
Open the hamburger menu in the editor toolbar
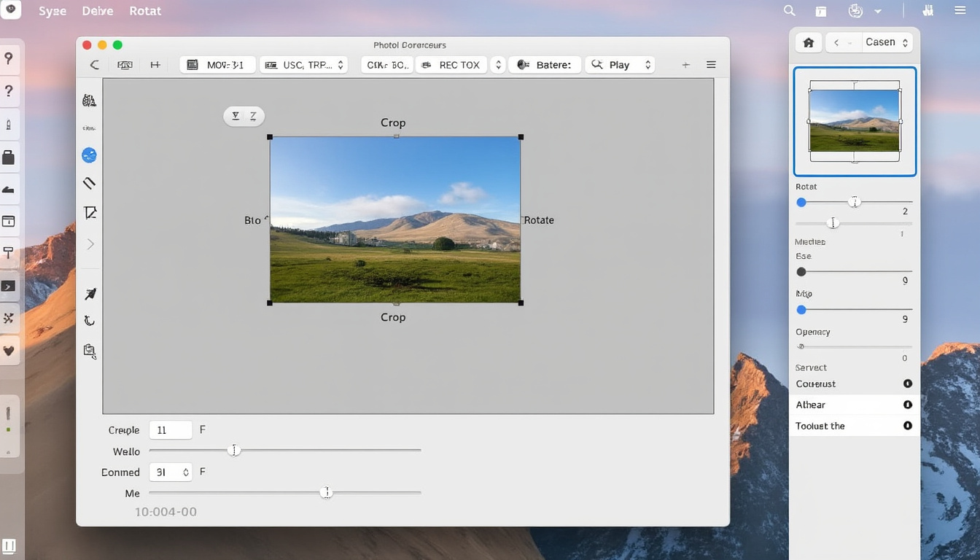[x=711, y=65]
